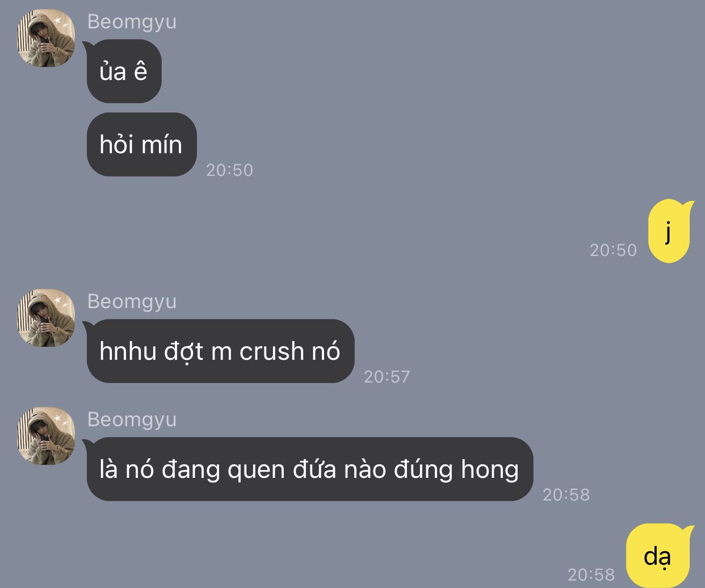Click the 20:58 timestamp beside Beomgyu's long message

[566, 495]
